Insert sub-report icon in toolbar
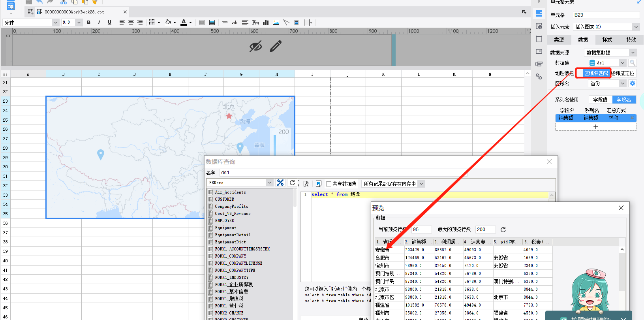 [x=297, y=23]
